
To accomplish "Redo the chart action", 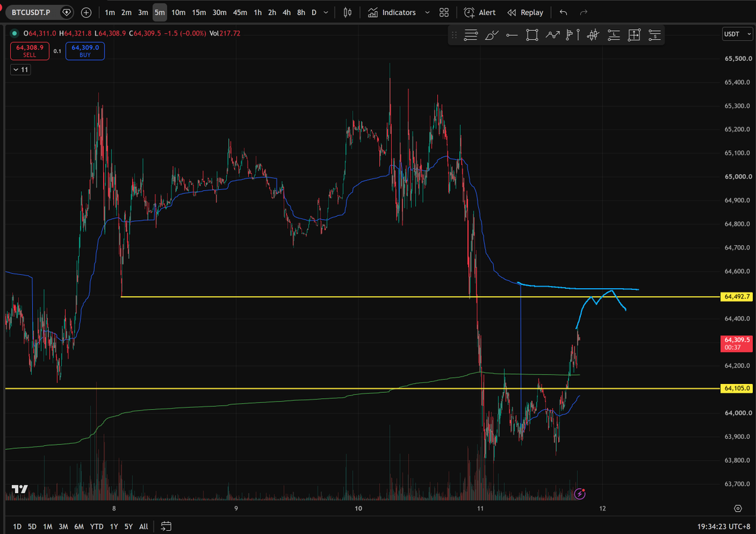I will pos(584,13).
